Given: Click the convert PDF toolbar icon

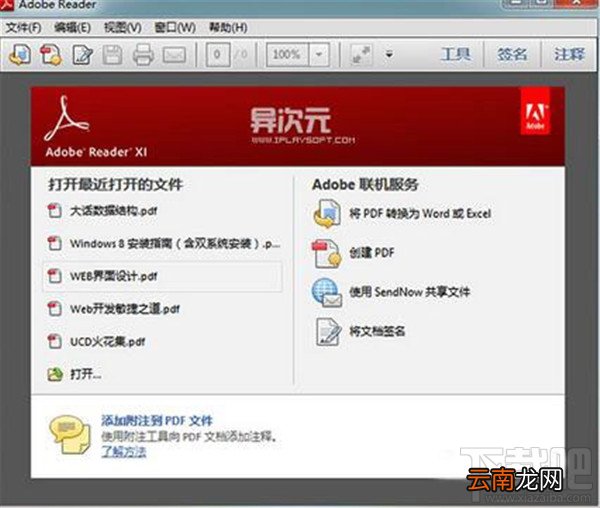Looking at the screenshot, I should pyautogui.click(x=20, y=55).
